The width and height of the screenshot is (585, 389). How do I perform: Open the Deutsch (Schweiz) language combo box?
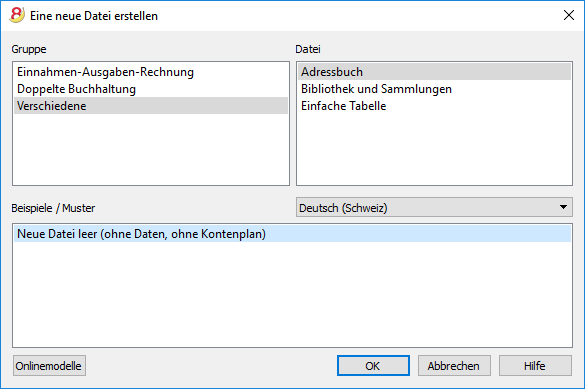click(x=434, y=207)
